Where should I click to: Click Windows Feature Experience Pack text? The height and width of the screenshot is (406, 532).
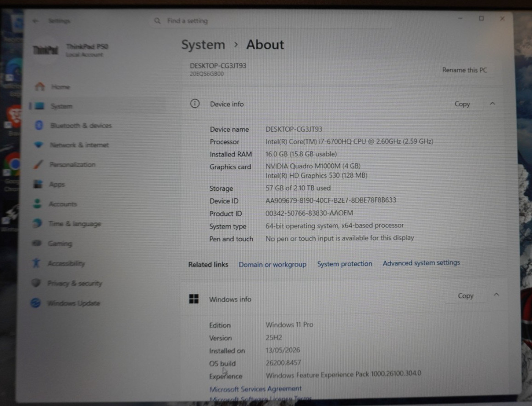[x=344, y=374]
